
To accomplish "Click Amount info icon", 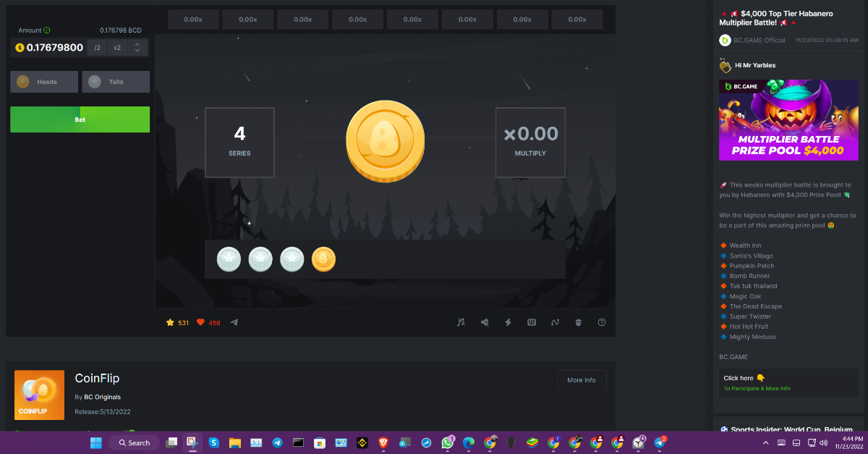I will click(x=47, y=30).
